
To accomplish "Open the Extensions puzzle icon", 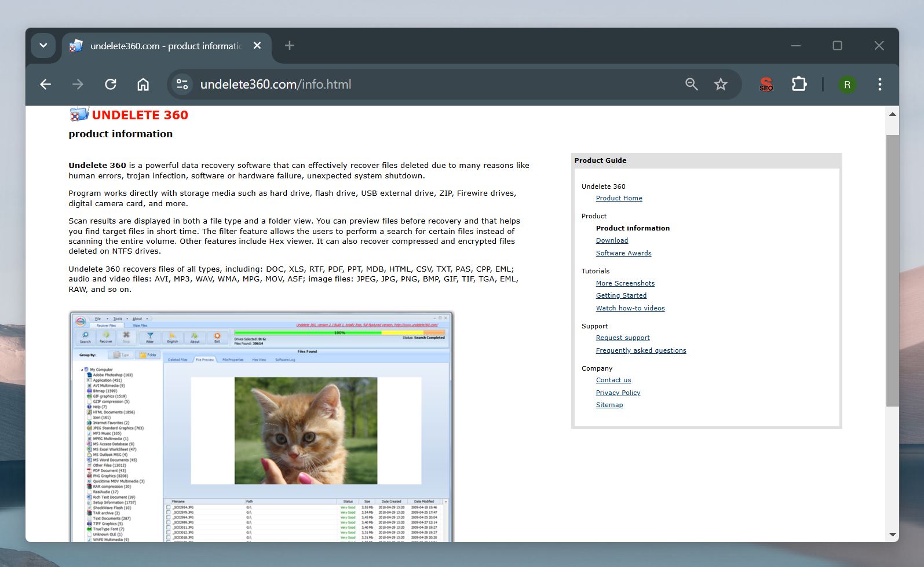I will coord(799,85).
